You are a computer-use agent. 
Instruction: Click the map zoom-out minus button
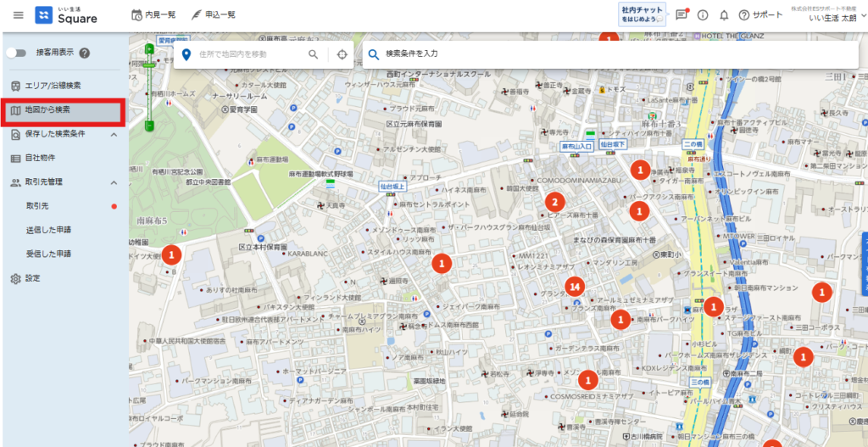click(149, 126)
